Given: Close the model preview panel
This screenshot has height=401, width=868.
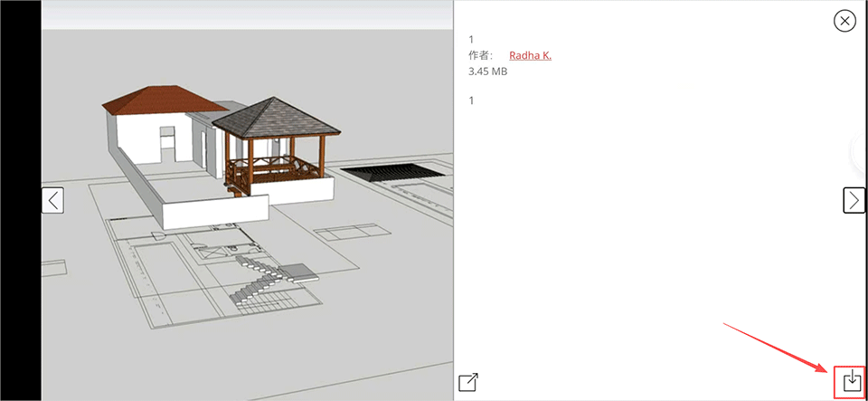Looking at the screenshot, I should pos(844,21).
